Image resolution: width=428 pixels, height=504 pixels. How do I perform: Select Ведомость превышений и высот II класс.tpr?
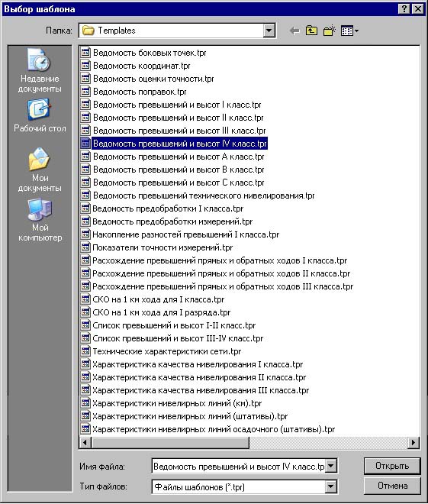click(x=179, y=118)
